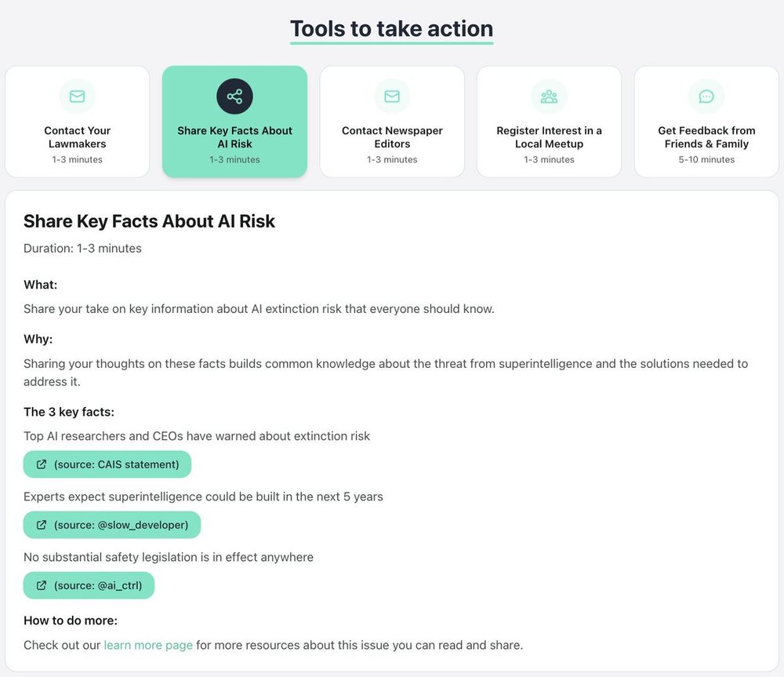Click the people group icon for Local Meetup
Viewport: 784px width, 677px height.
coord(549,96)
